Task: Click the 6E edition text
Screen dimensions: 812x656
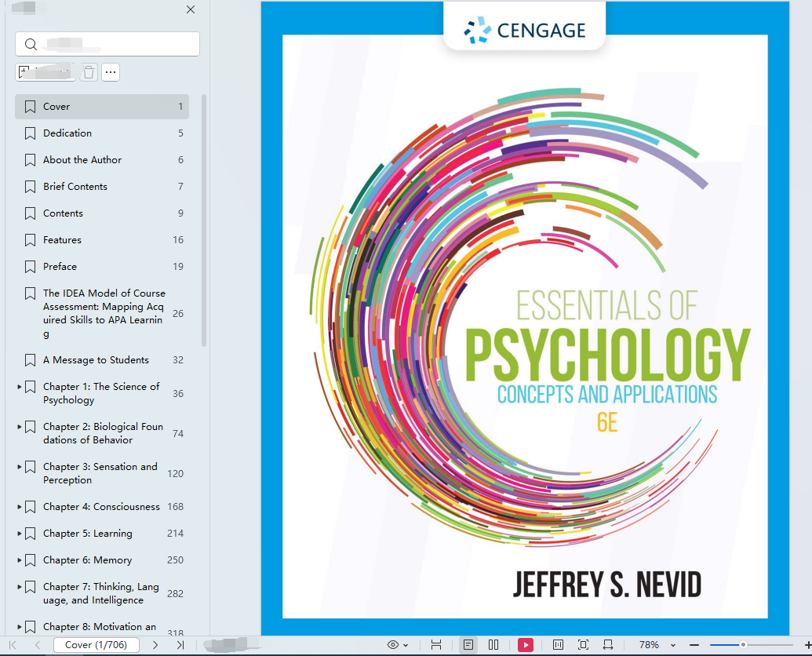Action: pyautogui.click(x=607, y=423)
